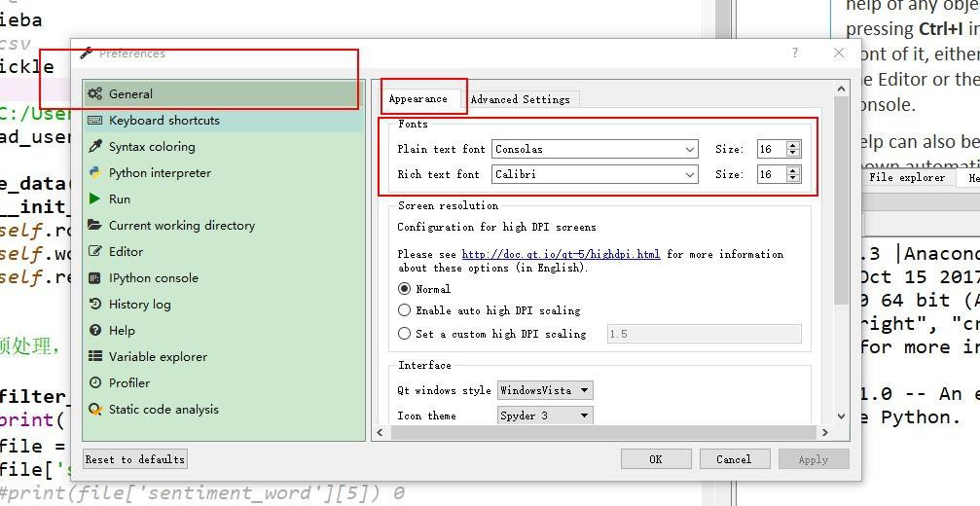Choose Set a custom high DPI scaling
The image size is (980, 506).
(x=405, y=334)
